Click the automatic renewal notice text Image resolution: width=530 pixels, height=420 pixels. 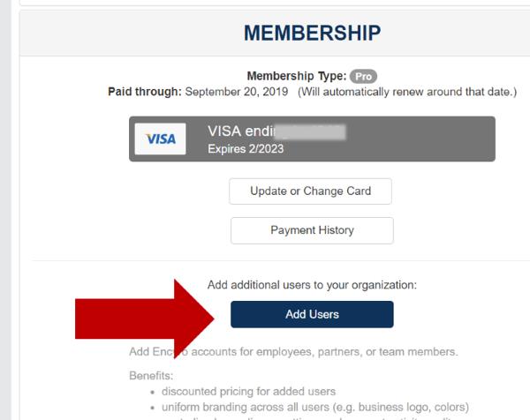407,92
